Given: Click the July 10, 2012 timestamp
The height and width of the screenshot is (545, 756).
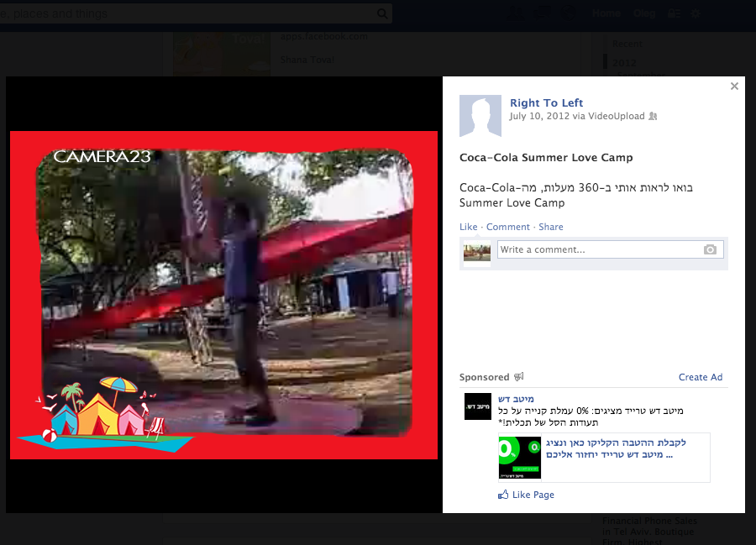Looking at the screenshot, I should [539, 116].
